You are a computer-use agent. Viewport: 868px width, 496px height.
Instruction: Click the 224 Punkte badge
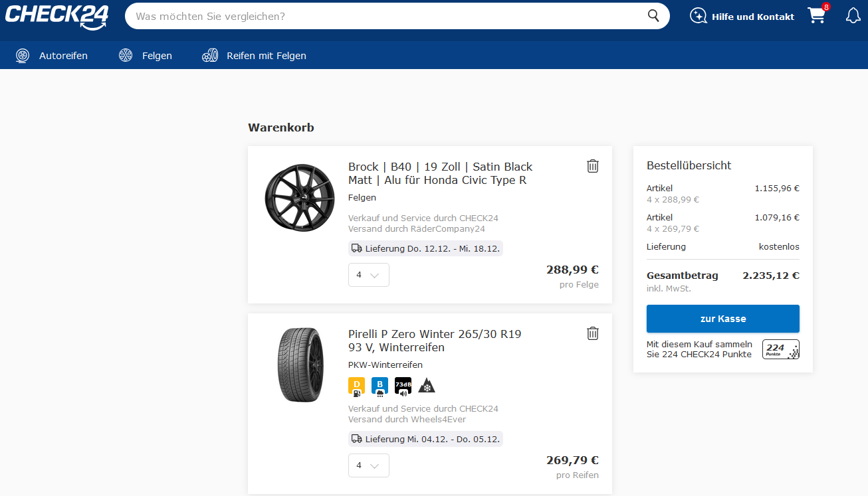click(781, 349)
